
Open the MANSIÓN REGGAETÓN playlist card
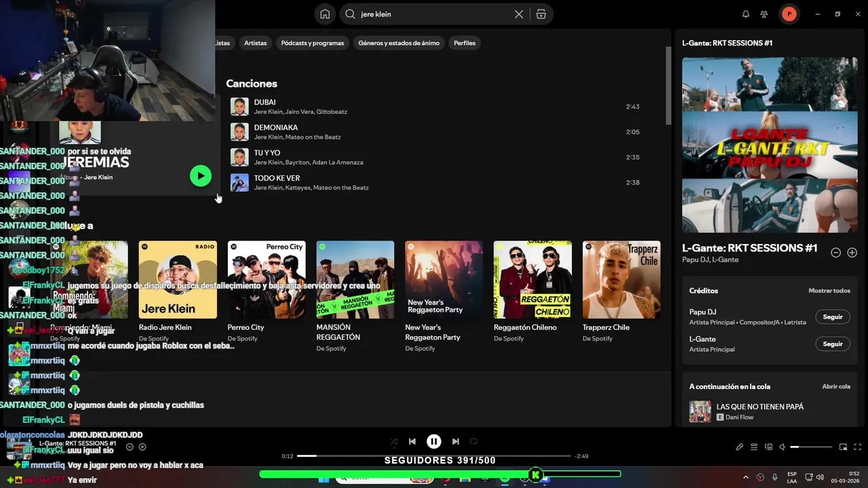coord(355,296)
